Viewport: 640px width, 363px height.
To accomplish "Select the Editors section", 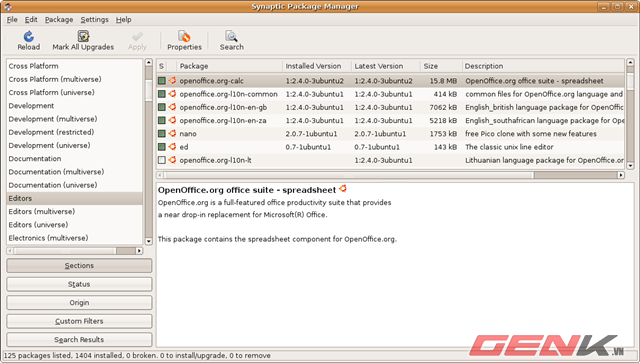I will click(74, 198).
